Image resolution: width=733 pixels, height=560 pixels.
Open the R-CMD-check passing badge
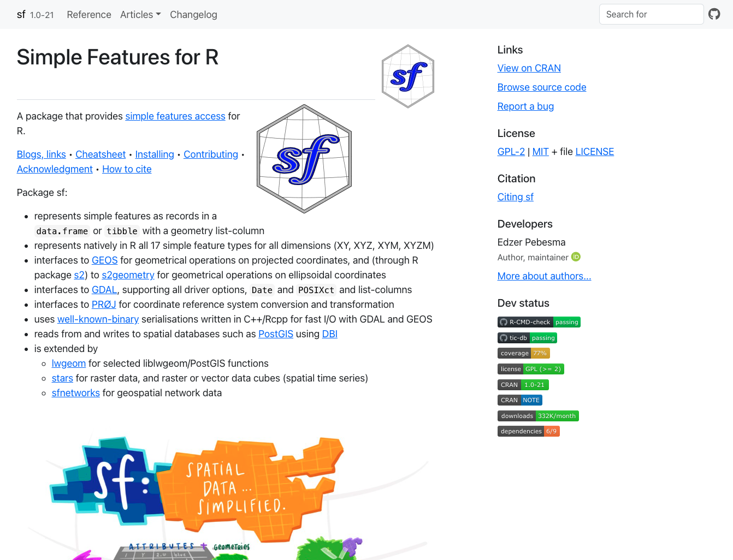point(539,322)
